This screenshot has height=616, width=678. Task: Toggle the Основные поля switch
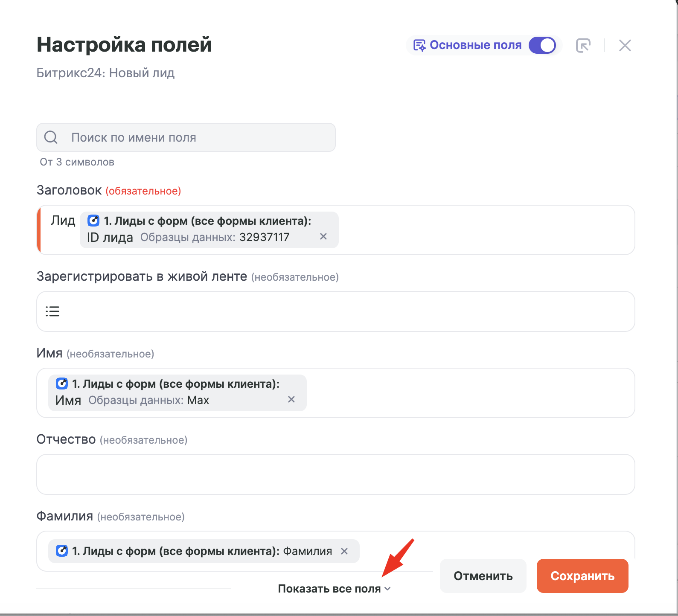(x=542, y=45)
